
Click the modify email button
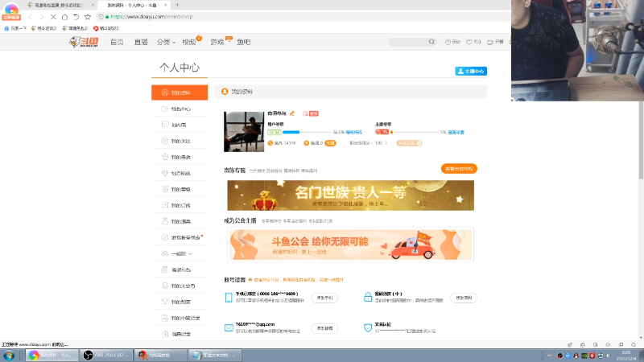tap(324, 328)
